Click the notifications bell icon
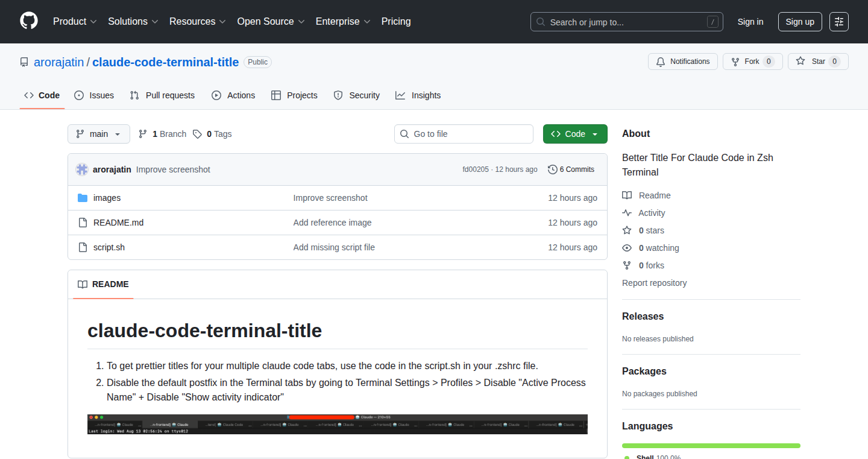868x459 pixels. point(661,62)
